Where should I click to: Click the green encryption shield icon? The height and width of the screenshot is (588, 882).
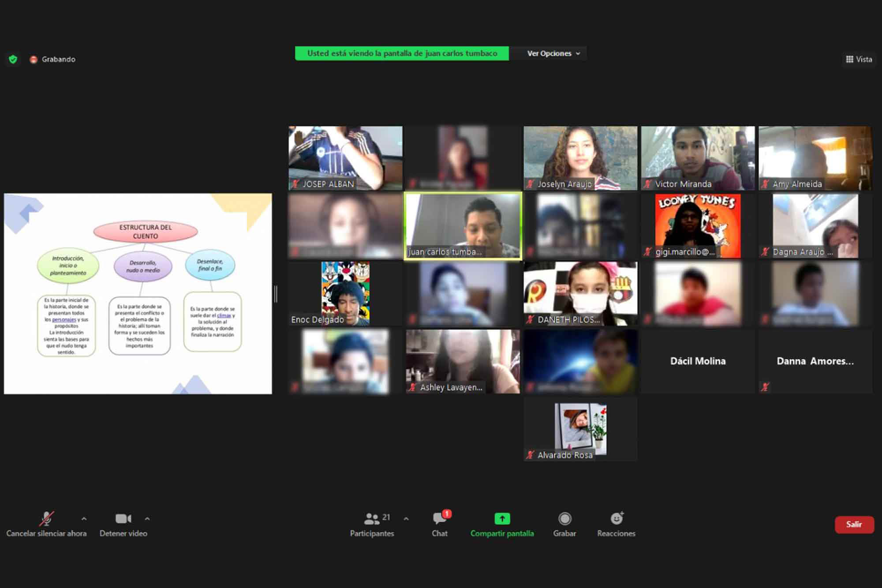point(13,59)
